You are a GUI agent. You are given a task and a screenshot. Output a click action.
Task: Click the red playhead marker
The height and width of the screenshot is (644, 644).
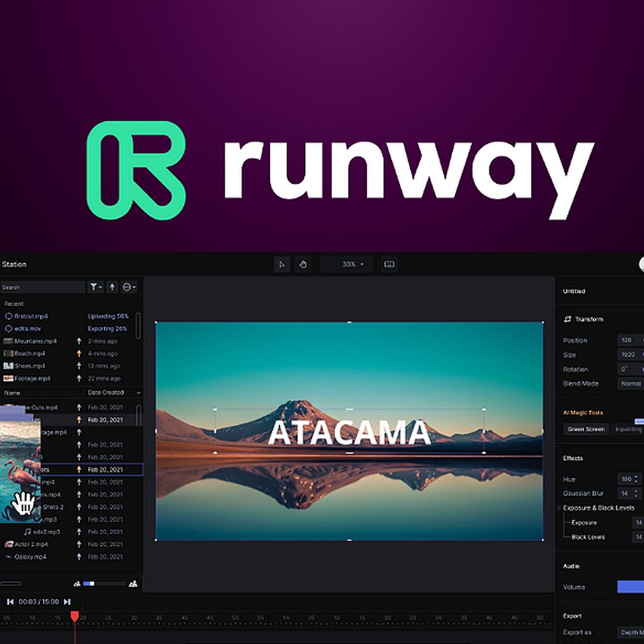click(x=74, y=616)
